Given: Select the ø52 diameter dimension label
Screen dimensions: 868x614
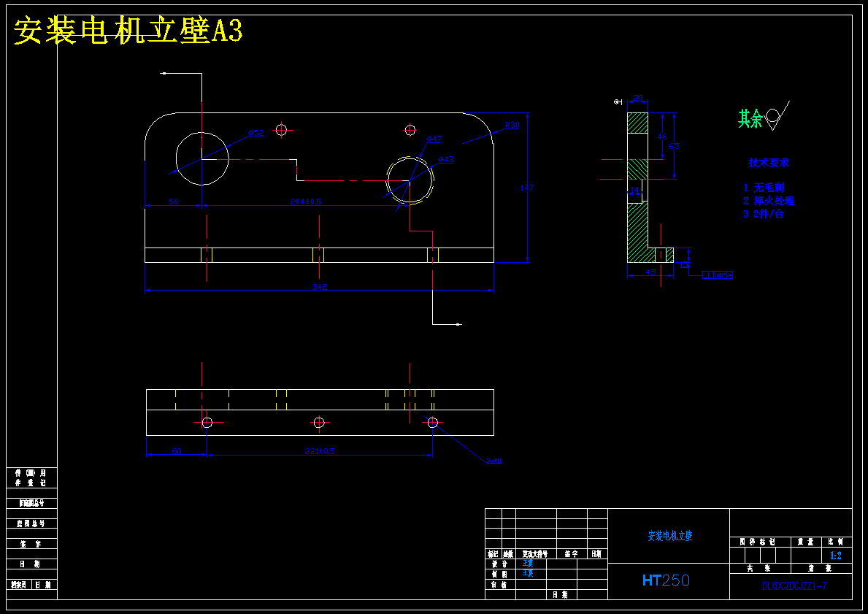Looking at the screenshot, I should click(256, 133).
